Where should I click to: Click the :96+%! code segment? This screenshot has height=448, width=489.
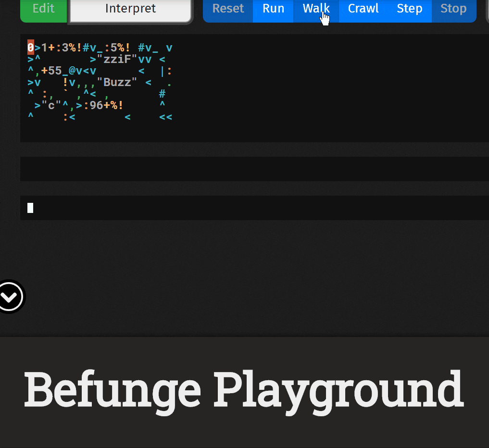click(x=103, y=105)
